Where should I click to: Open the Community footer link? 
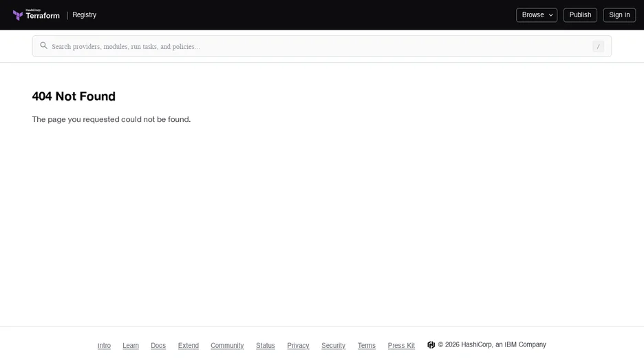[x=227, y=345]
